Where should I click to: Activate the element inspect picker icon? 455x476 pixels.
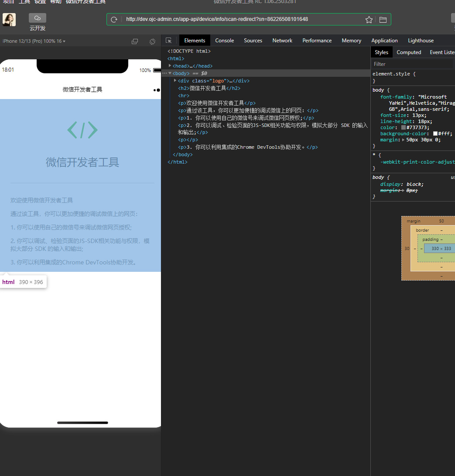click(x=169, y=41)
